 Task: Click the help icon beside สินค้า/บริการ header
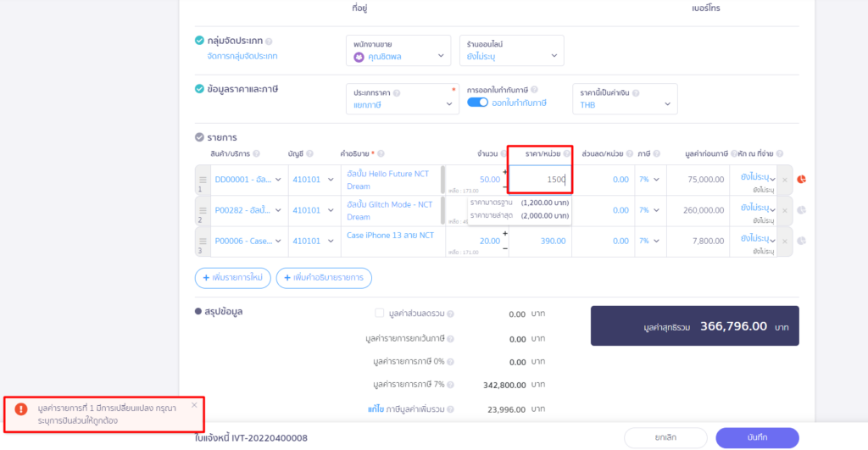tap(256, 154)
